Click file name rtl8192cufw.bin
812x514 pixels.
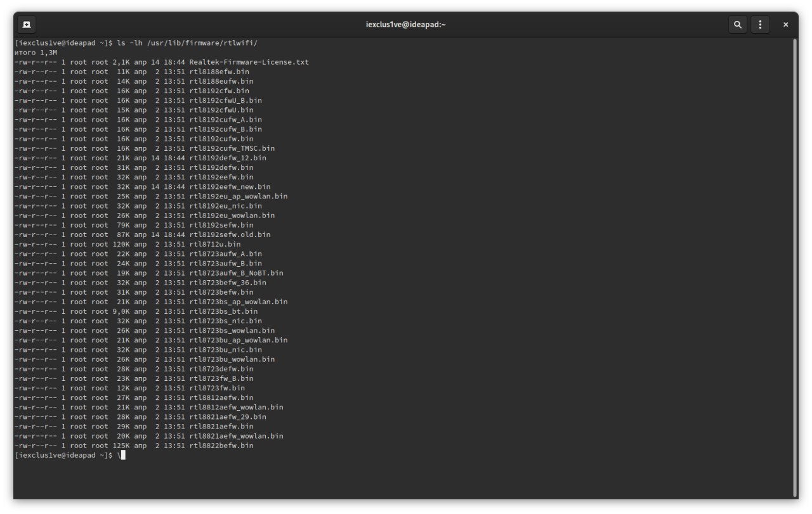click(x=221, y=139)
